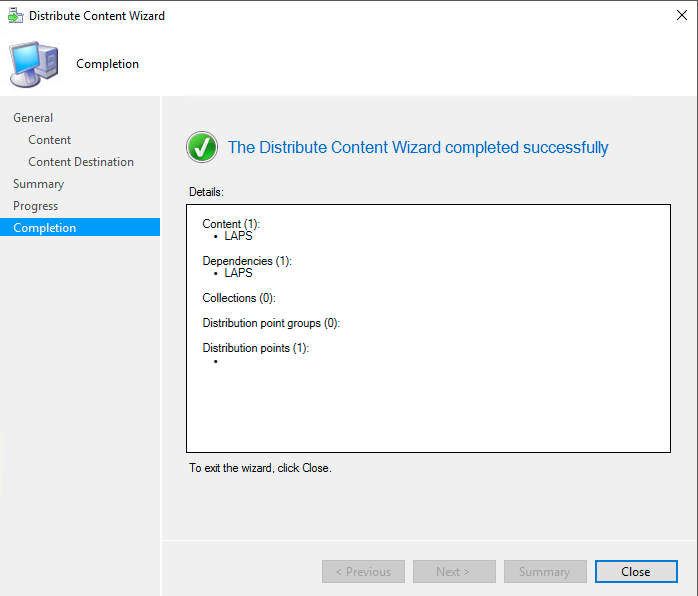Click the Distribution points (1) line
Image resolution: width=698 pixels, height=596 pixels.
pyautogui.click(x=255, y=348)
